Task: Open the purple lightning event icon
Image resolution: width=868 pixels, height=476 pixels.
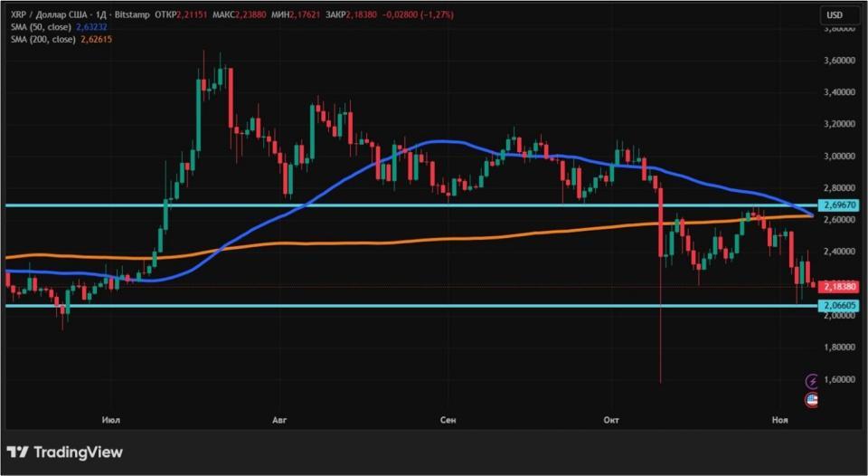Action: pos(811,382)
